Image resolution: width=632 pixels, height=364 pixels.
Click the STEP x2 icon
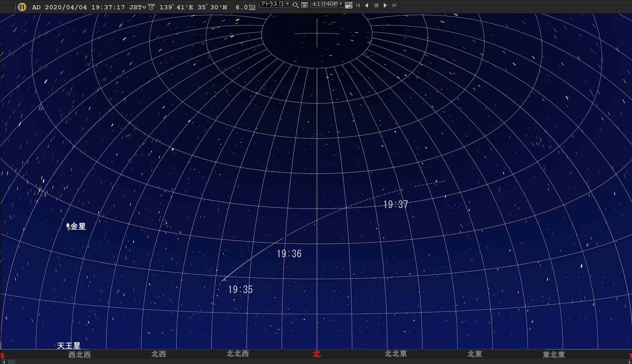click(349, 5)
